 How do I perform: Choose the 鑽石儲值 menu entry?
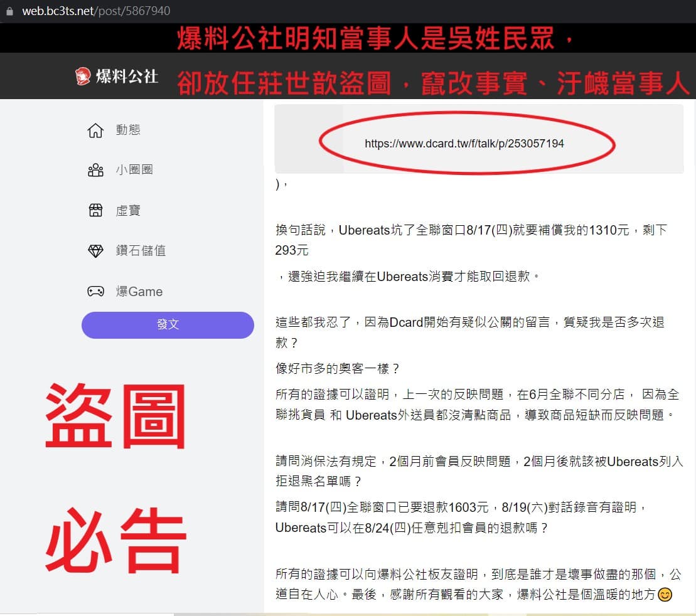141,250
